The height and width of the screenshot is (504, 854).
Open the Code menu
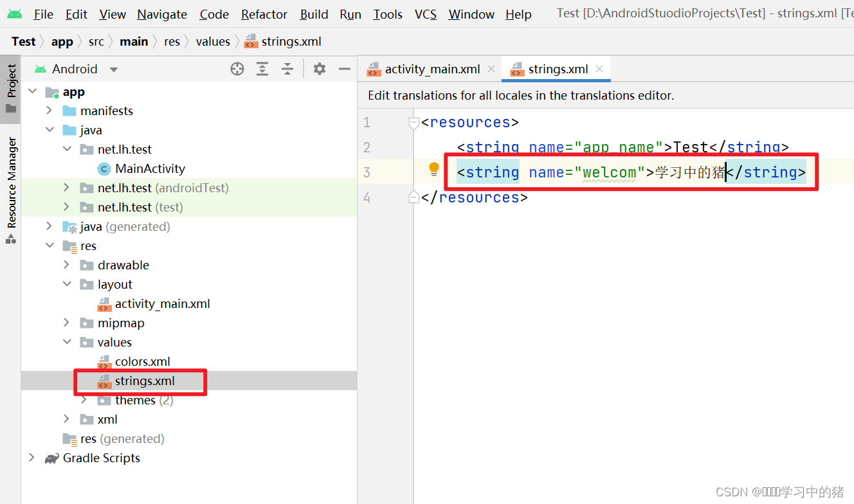pyautogui.click(x=214, y=14)
